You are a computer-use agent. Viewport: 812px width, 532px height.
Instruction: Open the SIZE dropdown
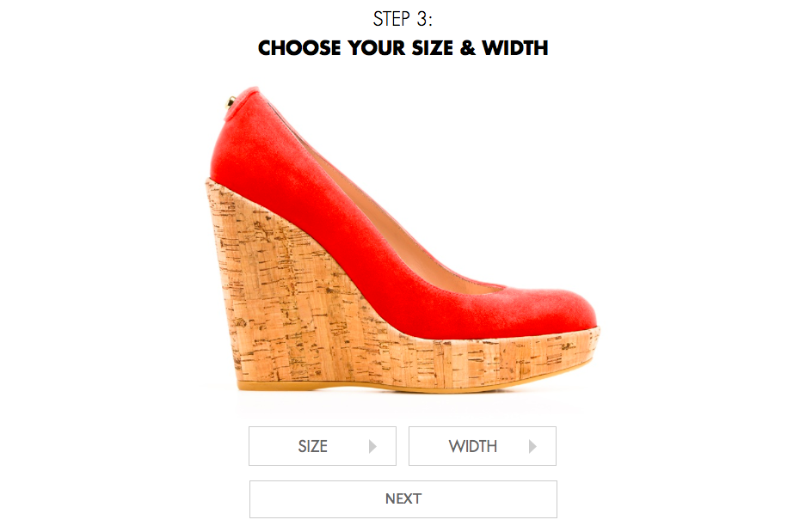coord(322,446)
